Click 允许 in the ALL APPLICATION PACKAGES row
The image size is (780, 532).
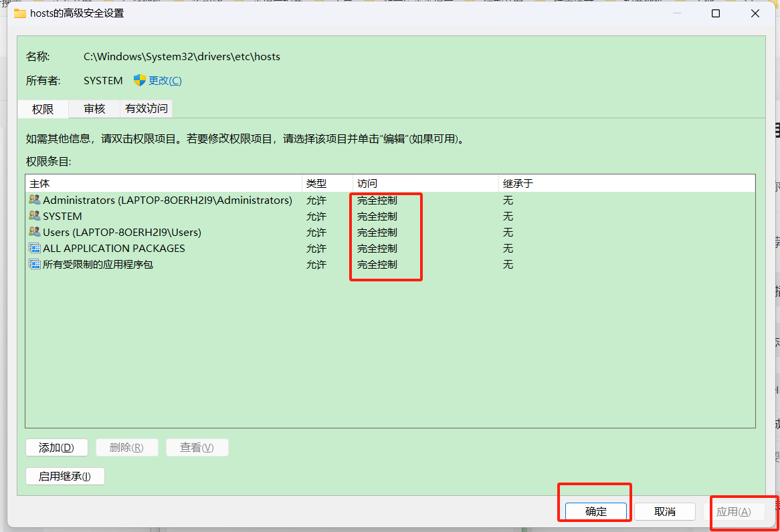click(316, 248)
